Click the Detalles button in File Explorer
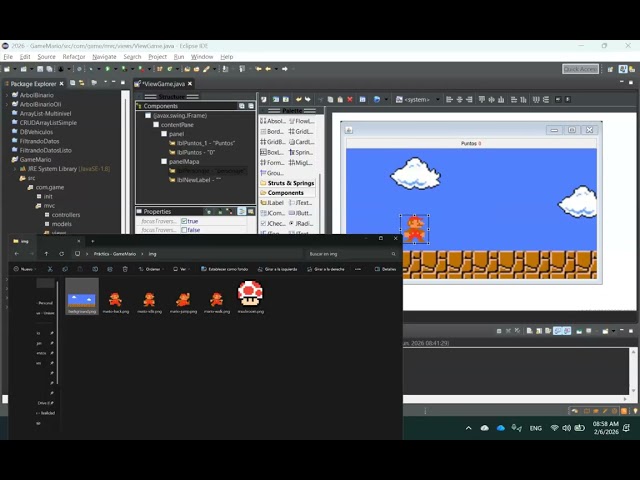Screen dimensions: 640x480 tap(385, 269)
